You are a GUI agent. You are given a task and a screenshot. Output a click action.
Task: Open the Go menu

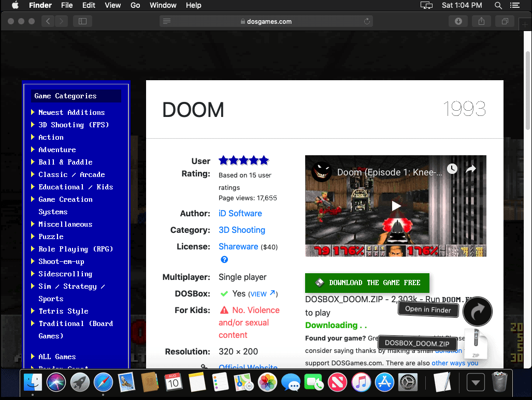coord(135,5)
